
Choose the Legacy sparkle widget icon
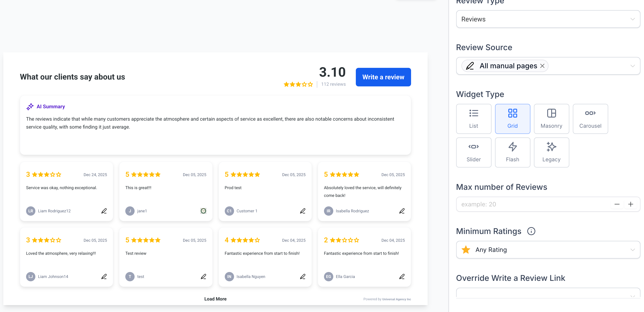point(551,147)
